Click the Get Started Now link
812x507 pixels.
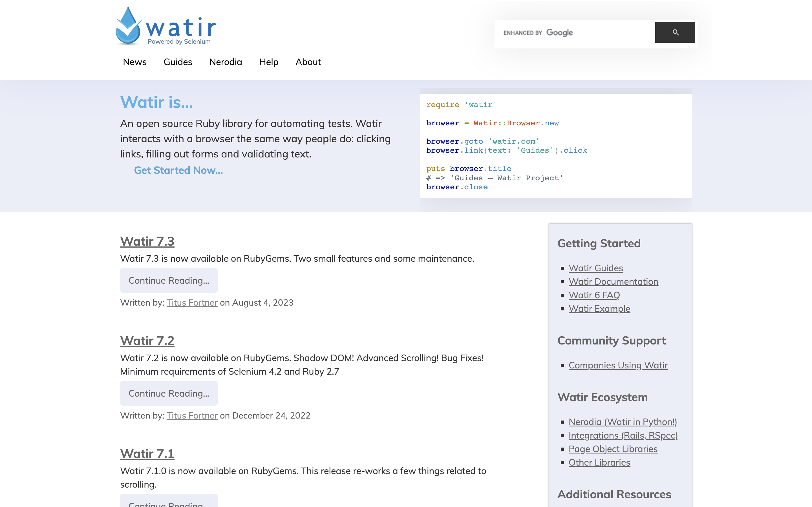178,170
